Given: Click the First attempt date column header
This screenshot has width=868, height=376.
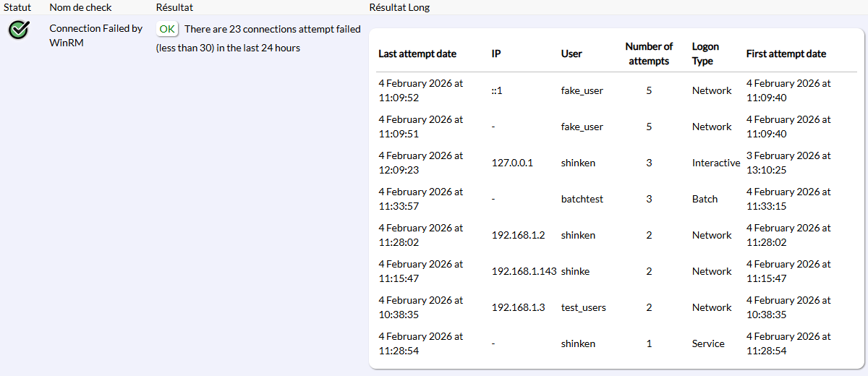Looking at the screenshot, I should click(x=786, y=54).
